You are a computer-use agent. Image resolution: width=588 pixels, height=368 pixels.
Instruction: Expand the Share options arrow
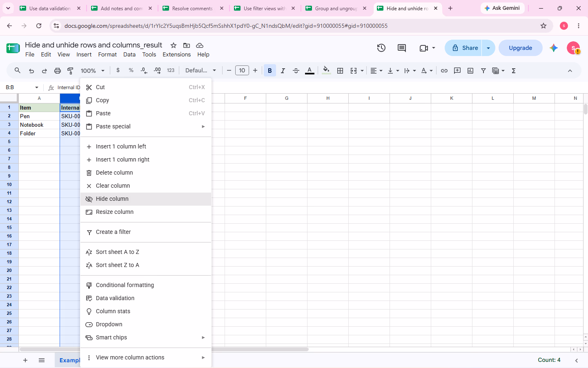coord(488,48)
